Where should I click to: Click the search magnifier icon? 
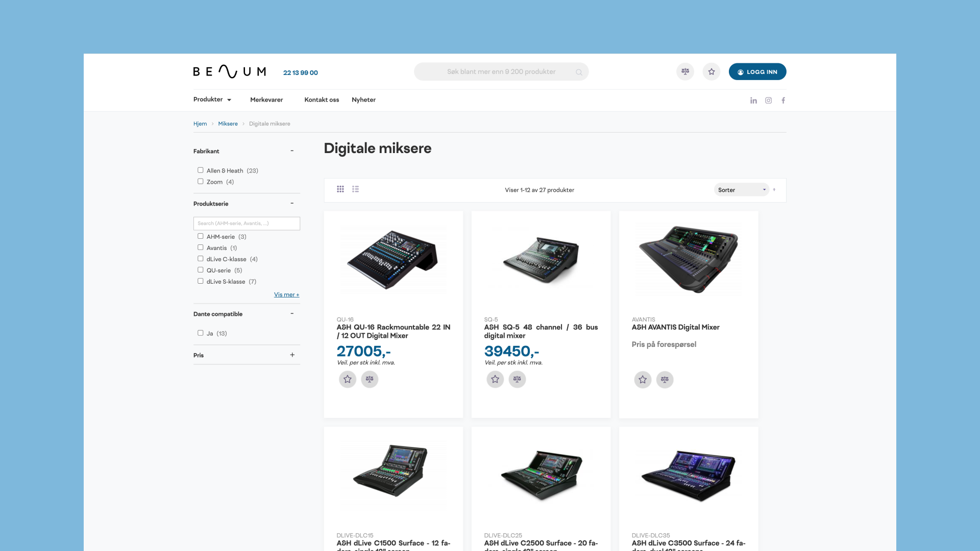click(x=579, y=72)
